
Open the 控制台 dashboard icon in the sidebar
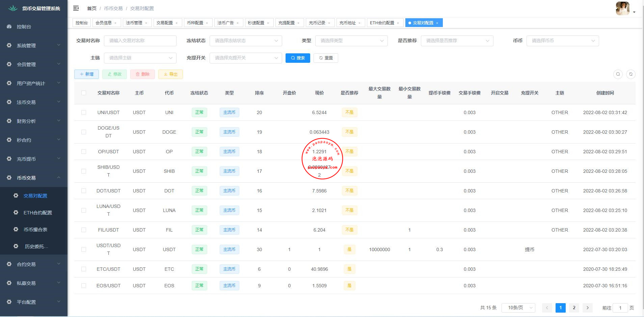pyautogui.click(x=9, y=27)
